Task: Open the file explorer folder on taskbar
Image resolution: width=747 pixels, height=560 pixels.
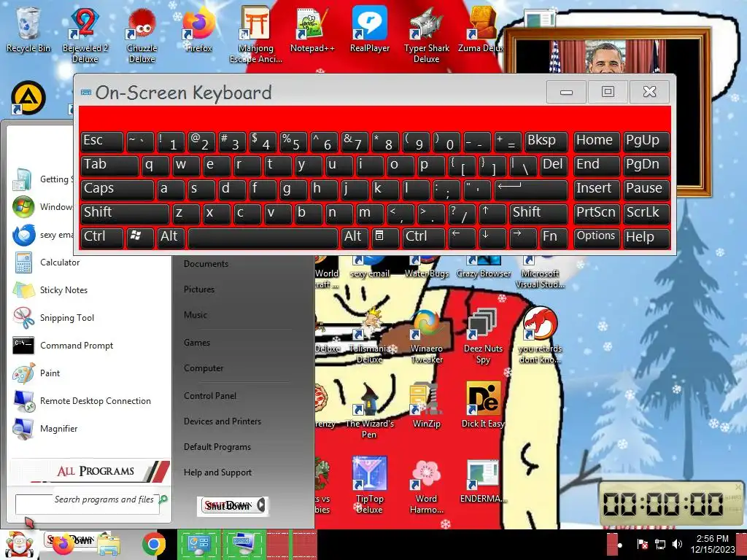Action: pos(109,545)
